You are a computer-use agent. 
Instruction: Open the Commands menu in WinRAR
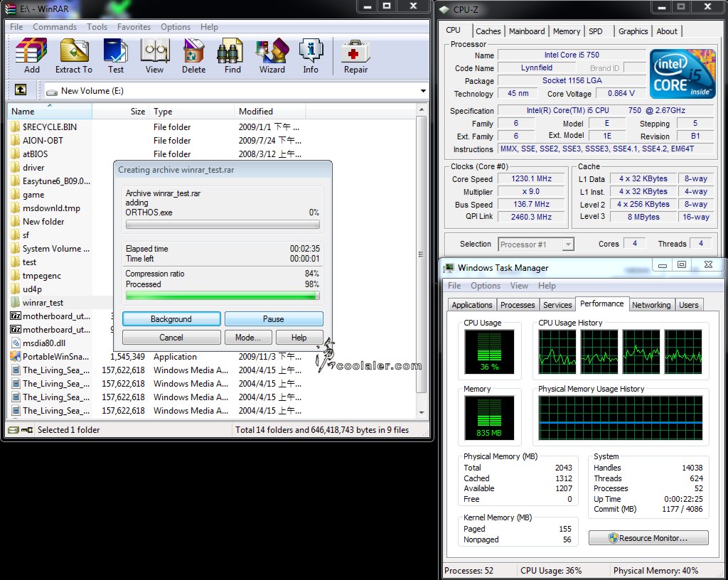point(55,27)
